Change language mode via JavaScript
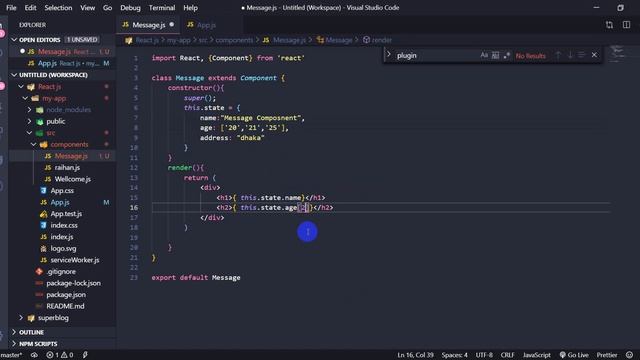This screenshot has height=360, width=640. point(537,355)
